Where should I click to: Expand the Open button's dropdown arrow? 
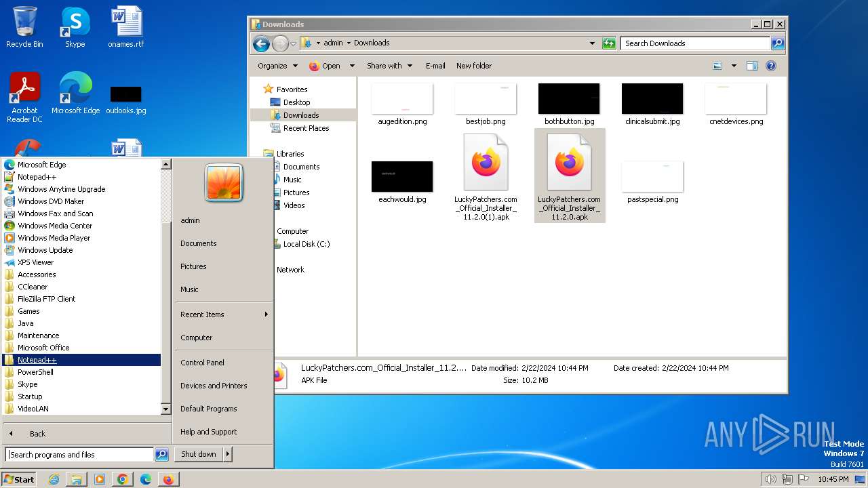(352, 66)
